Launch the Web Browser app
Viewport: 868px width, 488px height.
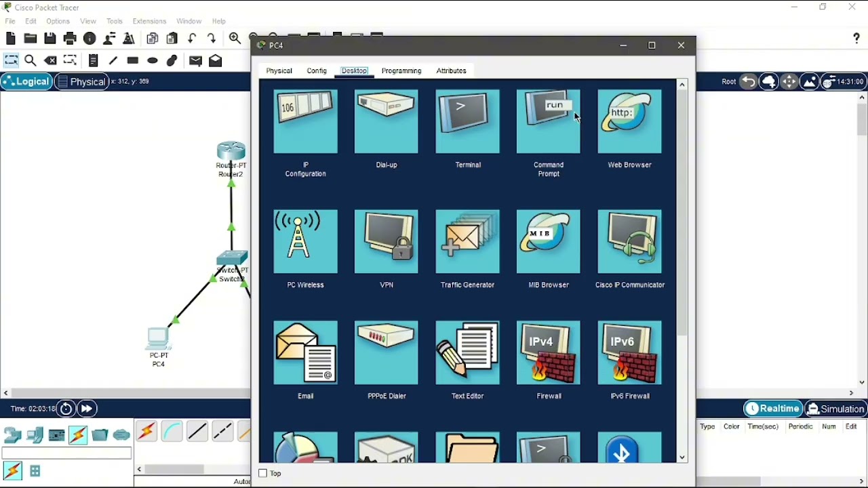pyautogui.click(x=629, y=122)
